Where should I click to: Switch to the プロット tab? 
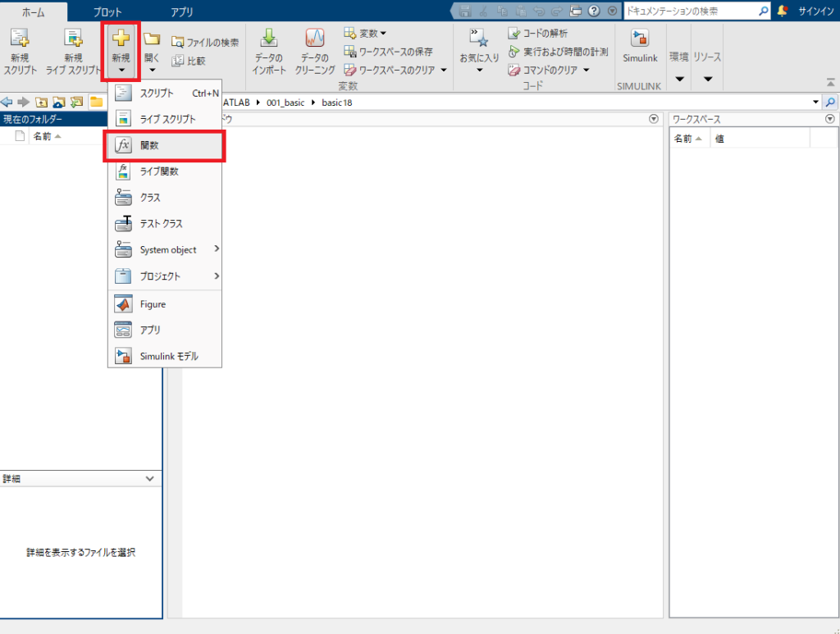point(107,12)
